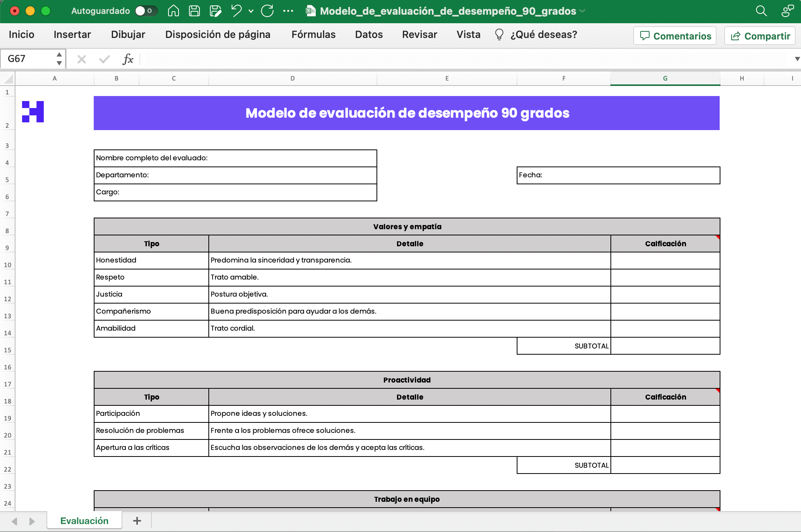This screenshot has height=532, width=801.
Task: Open the undo history dropdown chevron
Action: click(x=250, y=11)
